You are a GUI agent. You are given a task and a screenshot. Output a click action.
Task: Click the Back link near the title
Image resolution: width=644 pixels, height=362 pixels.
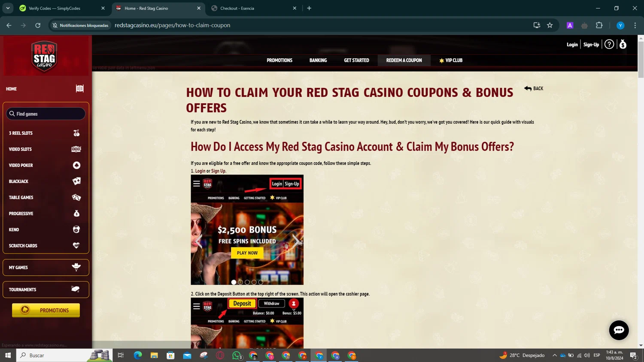[534, 88]
